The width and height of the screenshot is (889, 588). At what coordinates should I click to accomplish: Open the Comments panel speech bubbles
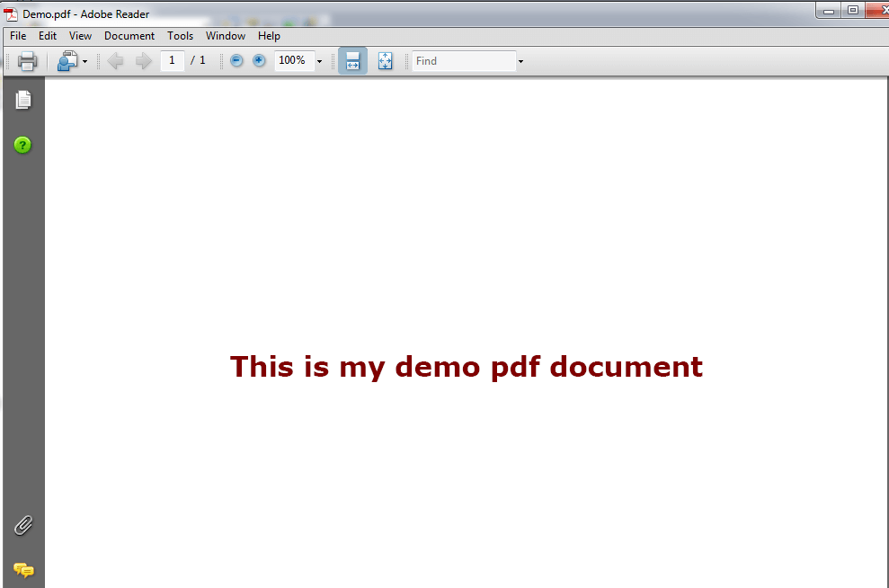23,569
